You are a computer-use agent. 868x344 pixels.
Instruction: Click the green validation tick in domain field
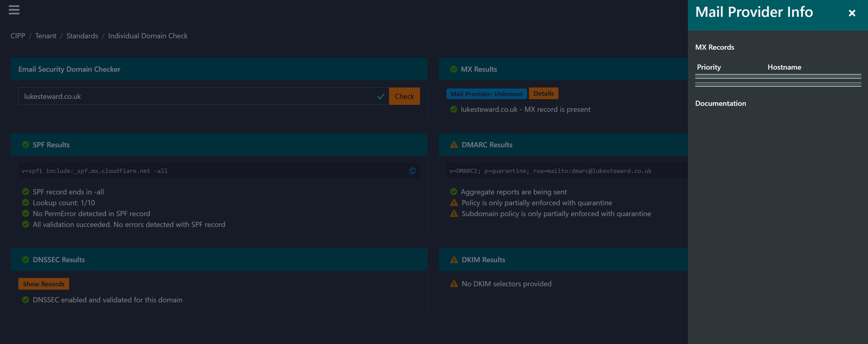[380, 97]
